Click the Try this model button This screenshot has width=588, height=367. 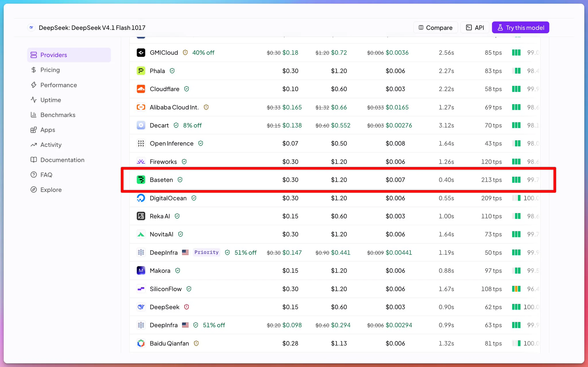(521, 28)
